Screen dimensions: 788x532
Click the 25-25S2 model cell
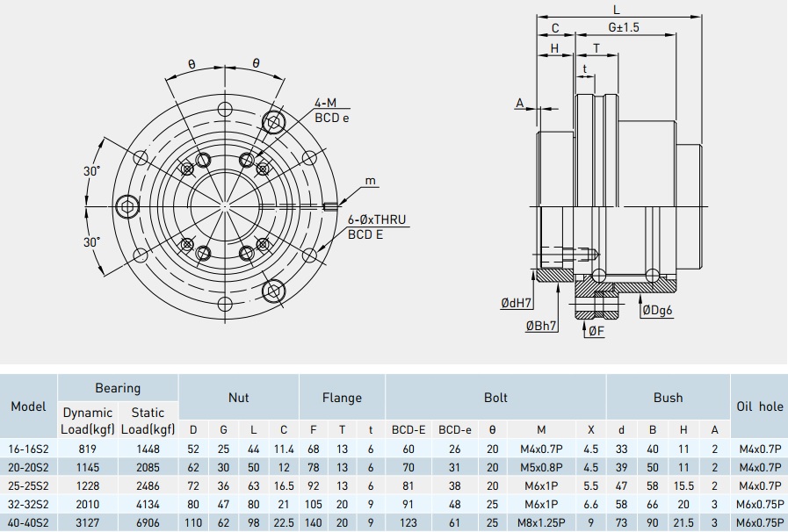coord(28,485)
